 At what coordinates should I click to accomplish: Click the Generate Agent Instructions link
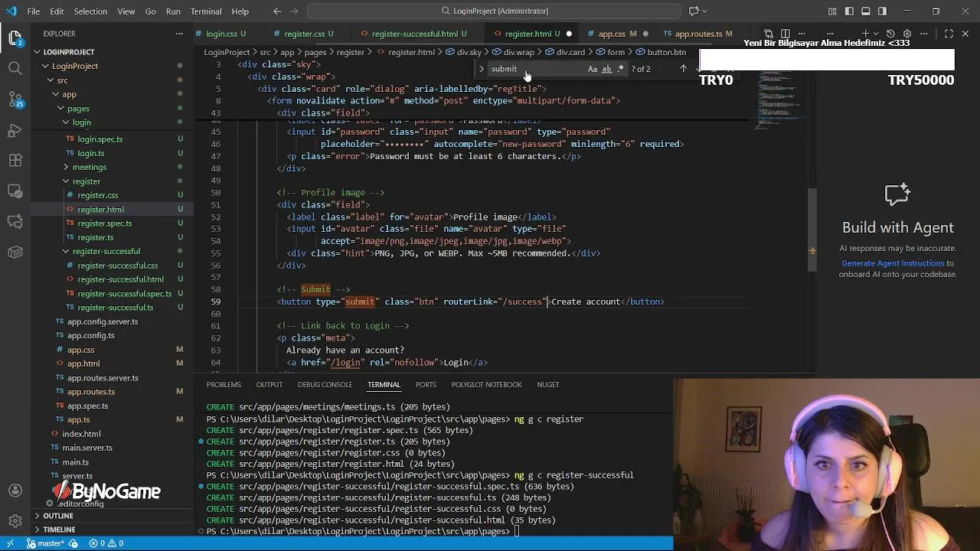[893, 263]
